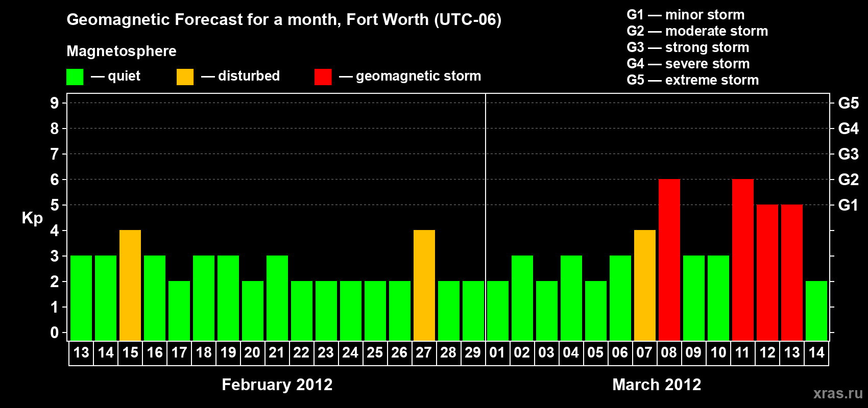Click the '— disturbed' legend text
The width and height of the screenshot is (868, 408).
click(x=240, y=76)
